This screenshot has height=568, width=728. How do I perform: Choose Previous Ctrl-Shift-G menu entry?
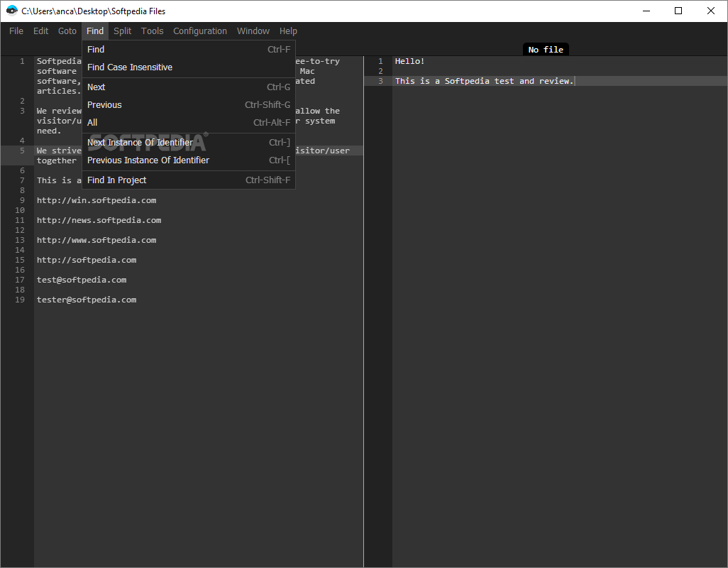[189, 105]
